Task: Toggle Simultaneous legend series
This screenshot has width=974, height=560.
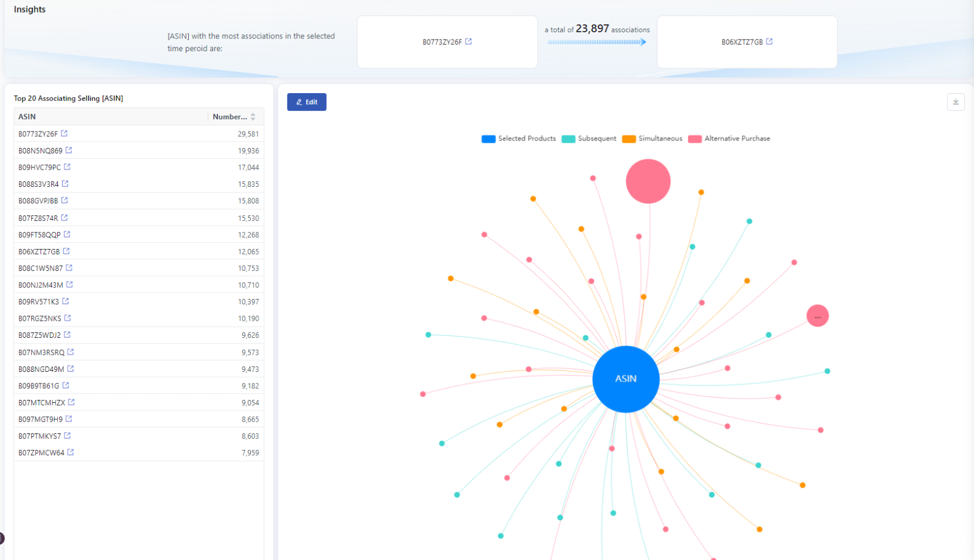Action: [652, 139]
